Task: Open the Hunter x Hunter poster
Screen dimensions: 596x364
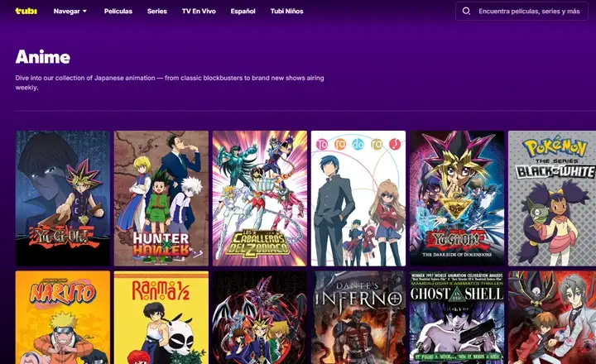Action: pyautogui.click(x=161, y=199)
